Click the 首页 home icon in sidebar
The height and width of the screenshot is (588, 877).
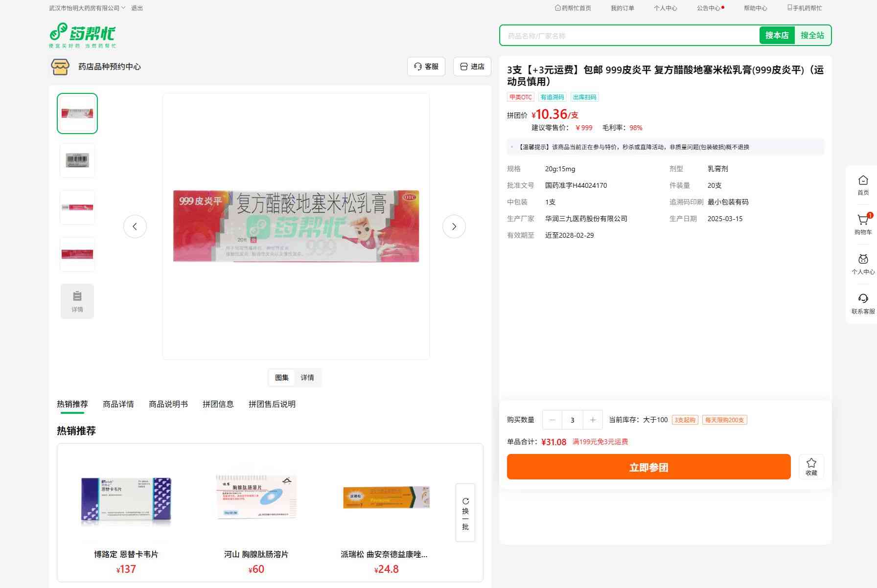coord(863,181)
